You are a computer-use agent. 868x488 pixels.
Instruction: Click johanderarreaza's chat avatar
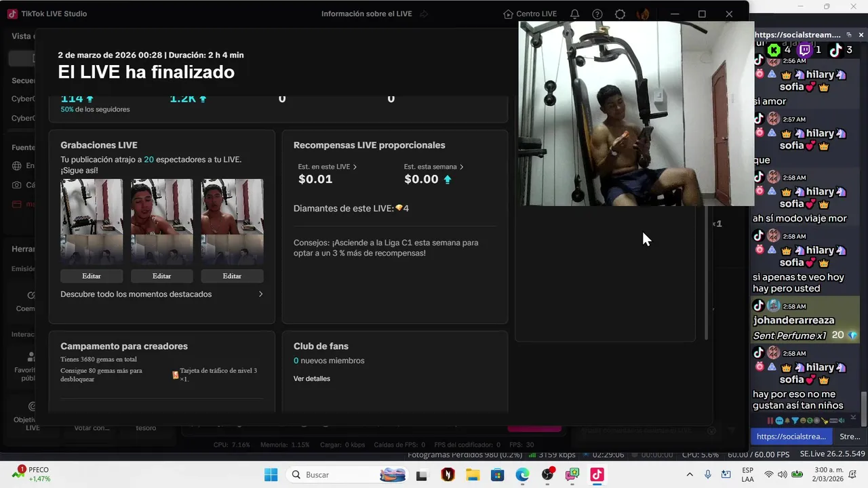click(773, 306)
